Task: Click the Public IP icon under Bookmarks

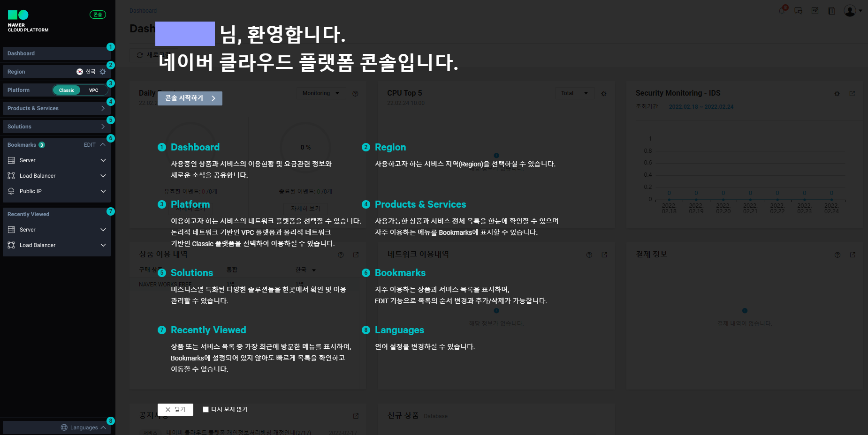Action: click(x=11, y=191)
